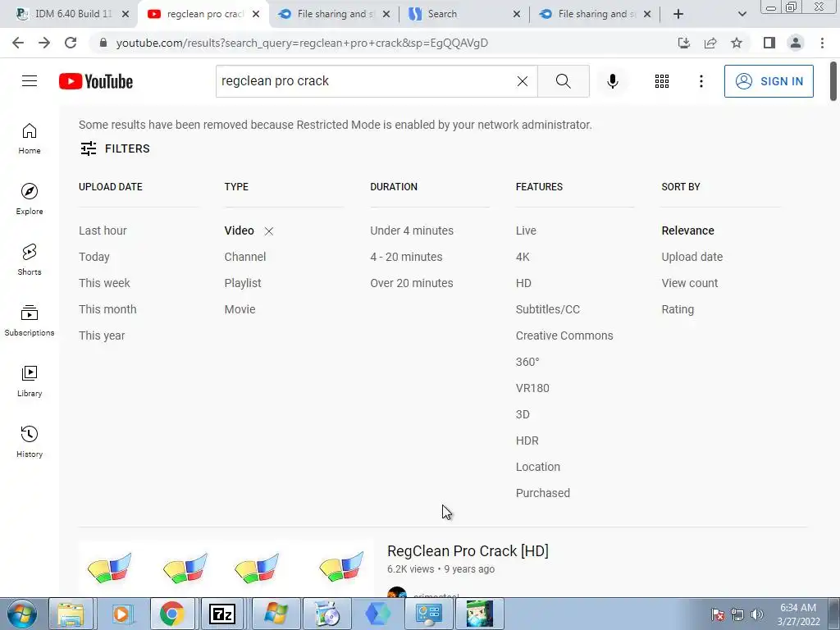Screen dimensions: 840x630
Task: Open a new tab with the plus icon
Action: [x=678, y=14]
